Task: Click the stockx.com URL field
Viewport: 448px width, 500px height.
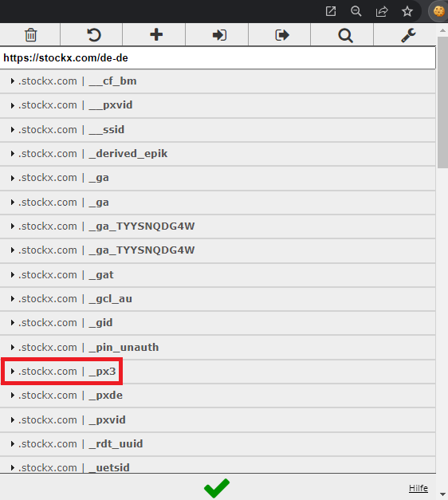Action: pyautogui.click(x=218, y=57)
